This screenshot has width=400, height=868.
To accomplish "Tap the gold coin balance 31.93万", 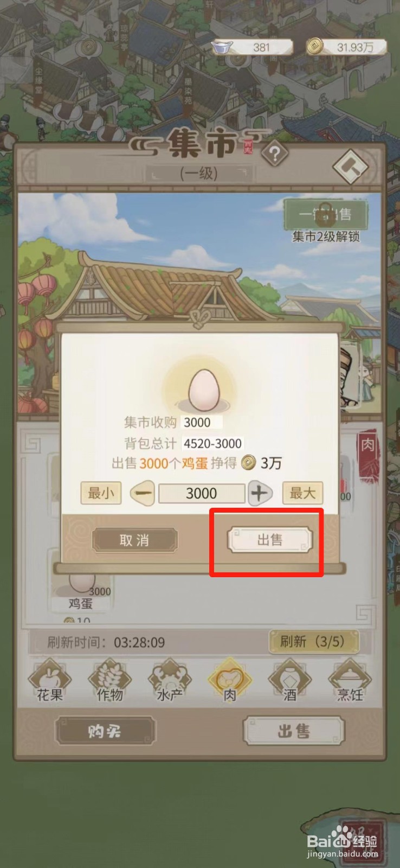I will point(347,47).
